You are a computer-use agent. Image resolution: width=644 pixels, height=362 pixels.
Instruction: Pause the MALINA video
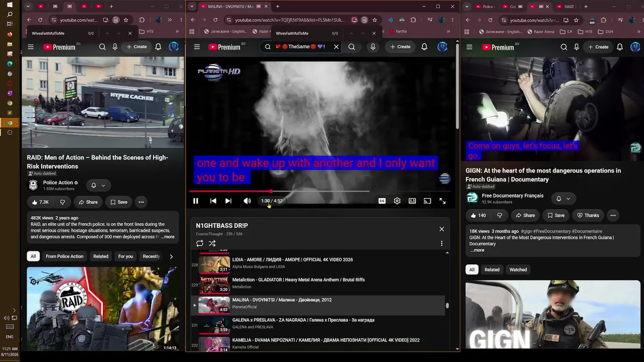(196, 201)
